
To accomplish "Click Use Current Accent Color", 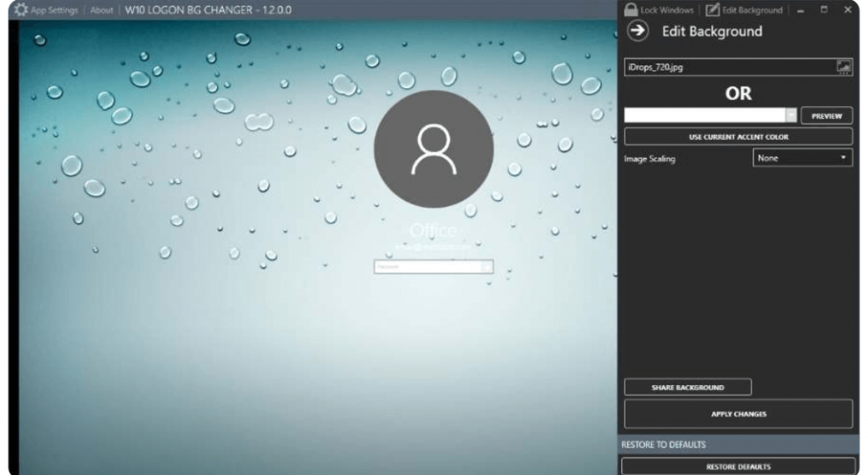I will 737,137.
